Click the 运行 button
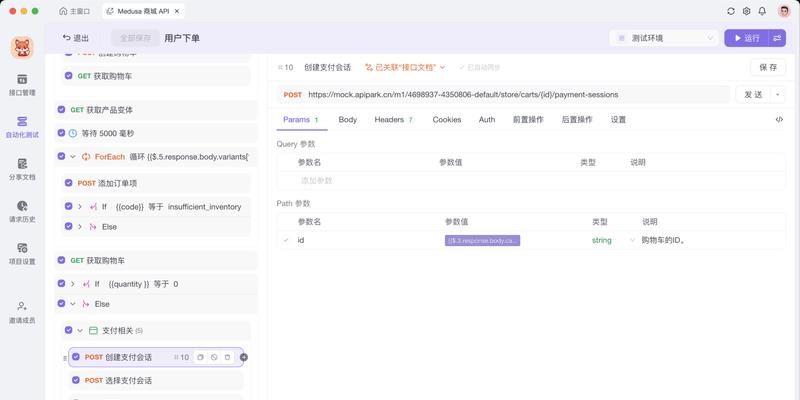 point(746,38)
